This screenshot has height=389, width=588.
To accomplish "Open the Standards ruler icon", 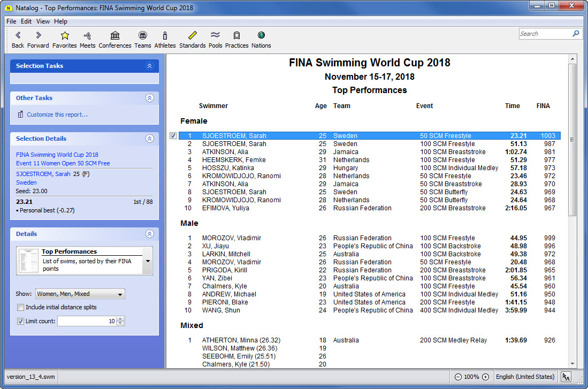I will point(192,36).
